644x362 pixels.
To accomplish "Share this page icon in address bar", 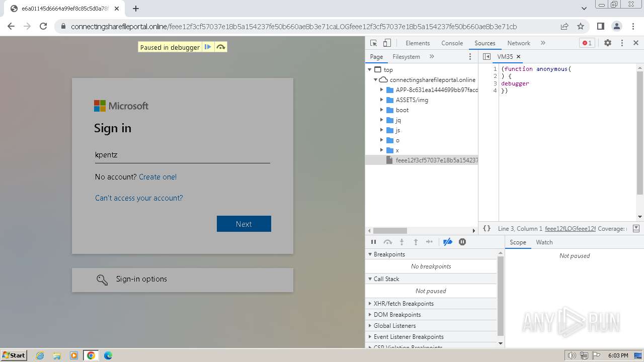I will 565,26.
